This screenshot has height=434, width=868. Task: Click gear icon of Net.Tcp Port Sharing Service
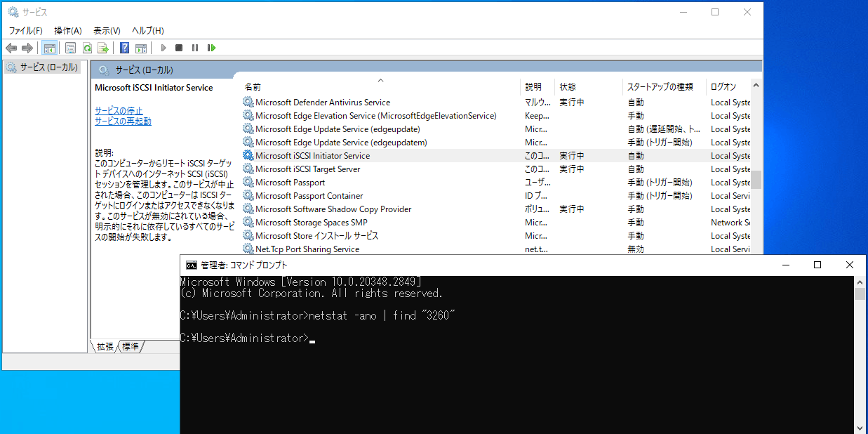248,249
